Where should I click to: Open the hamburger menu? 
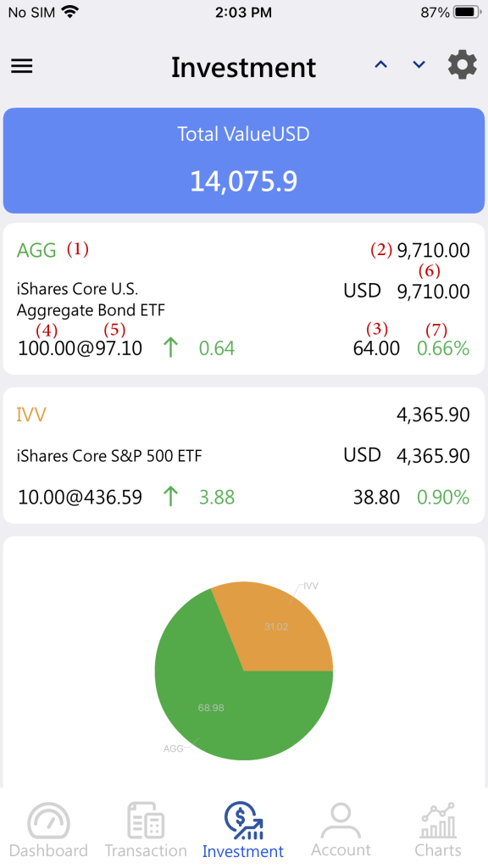point(21,66)
